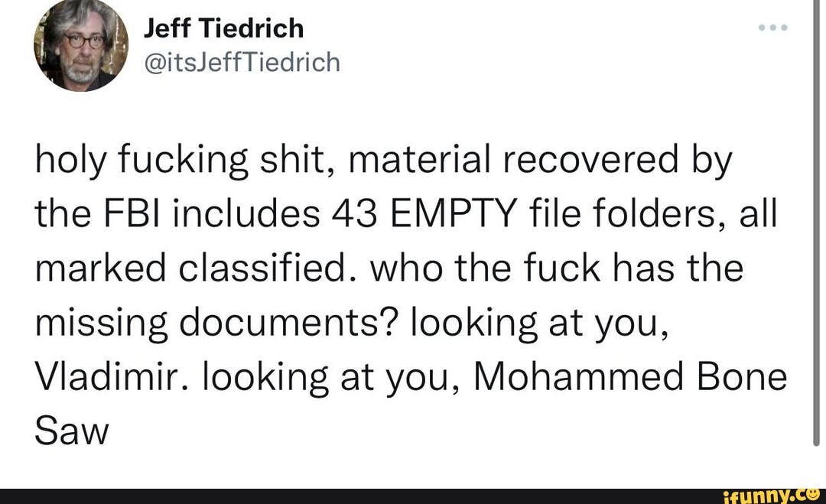Screen dimensions: 826x504
Task: Click the number "43" in the tweet text
Action: pyautogui.click(x=353, y=215)
